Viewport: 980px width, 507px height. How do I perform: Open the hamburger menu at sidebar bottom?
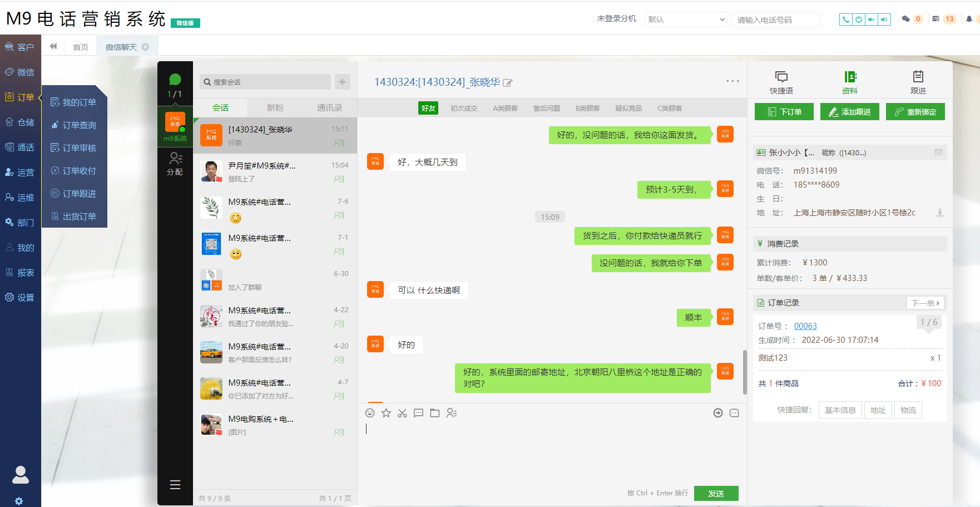pos(175,485)
